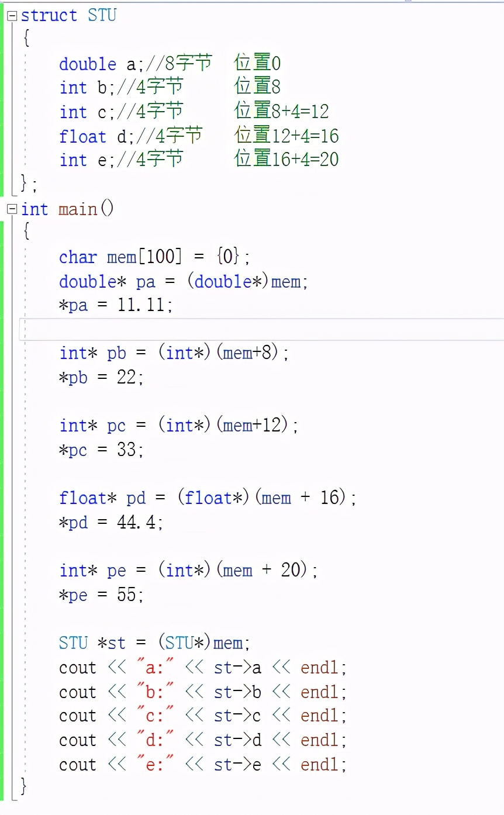Collapse the struct STU code block
504x815 pixels.
(12, 16)
